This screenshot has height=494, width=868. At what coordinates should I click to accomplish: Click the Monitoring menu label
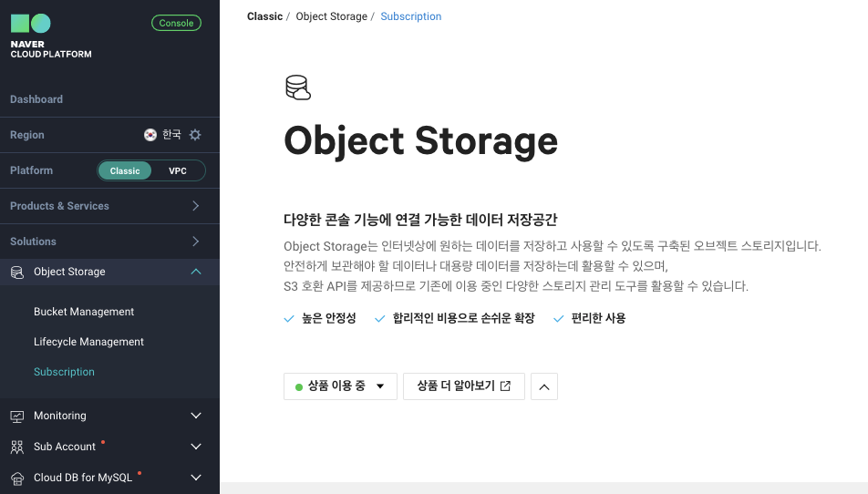(60, 416)
